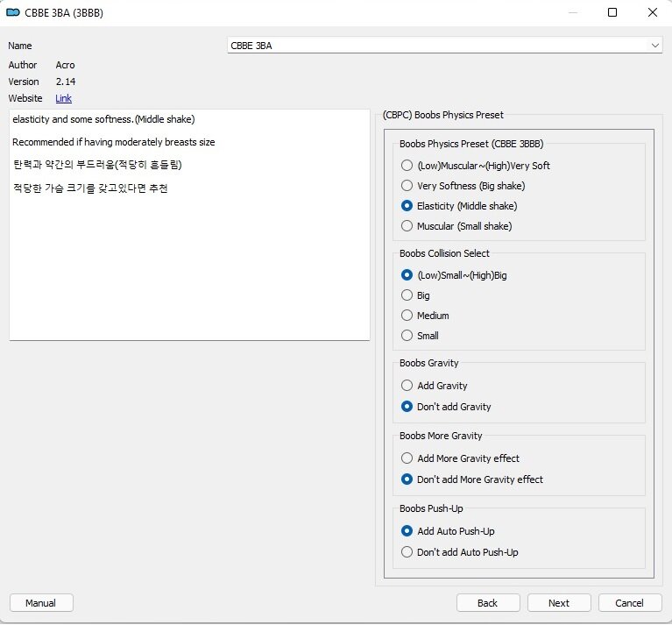This screenshot has width=672, height=625.
Task: Maximize the CBBE 3BA window
Action: click(612, 12)
